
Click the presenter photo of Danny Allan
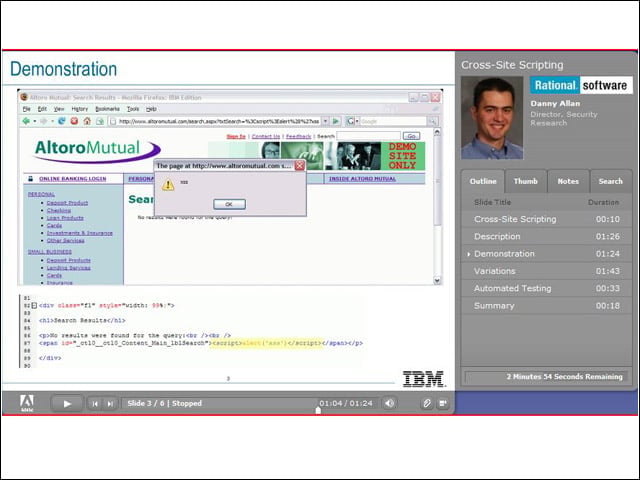pyautogui.click(x=492, y=118)
